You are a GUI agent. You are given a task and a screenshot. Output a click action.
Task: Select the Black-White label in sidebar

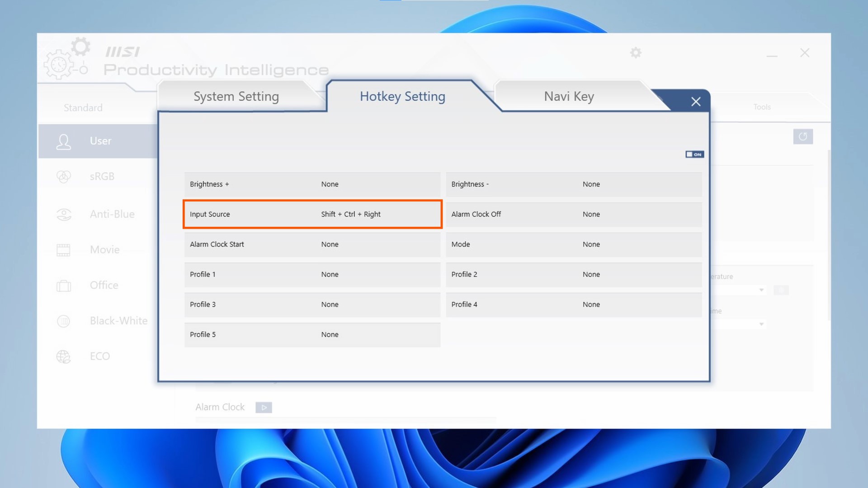click(118, 321)
